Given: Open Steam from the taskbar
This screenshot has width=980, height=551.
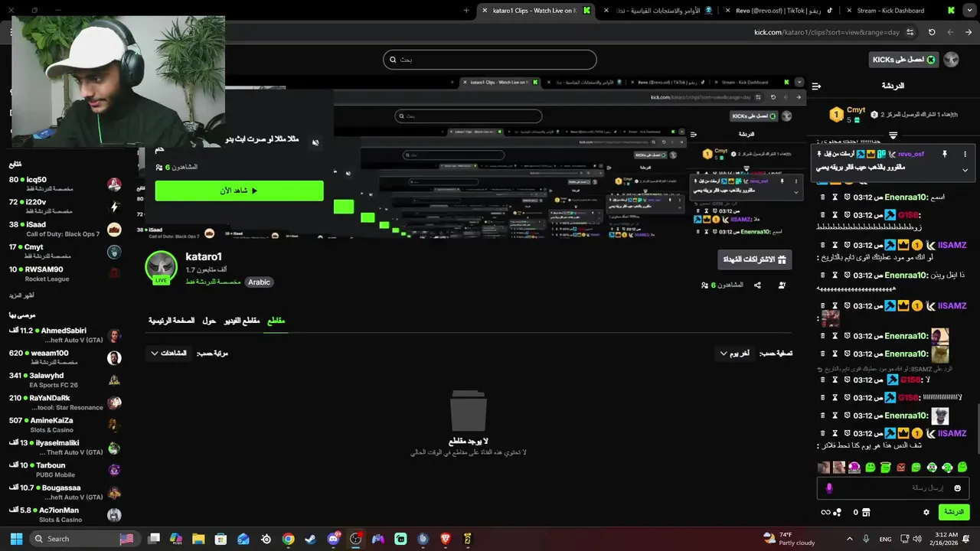Looking at the screenshot, I should click(x=310, y=539).
